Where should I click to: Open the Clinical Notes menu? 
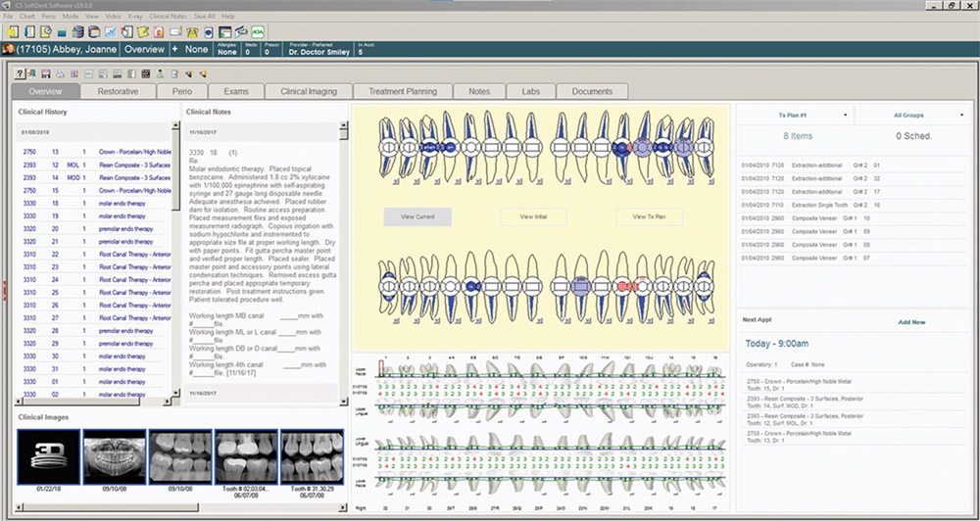tap(169, 16)
